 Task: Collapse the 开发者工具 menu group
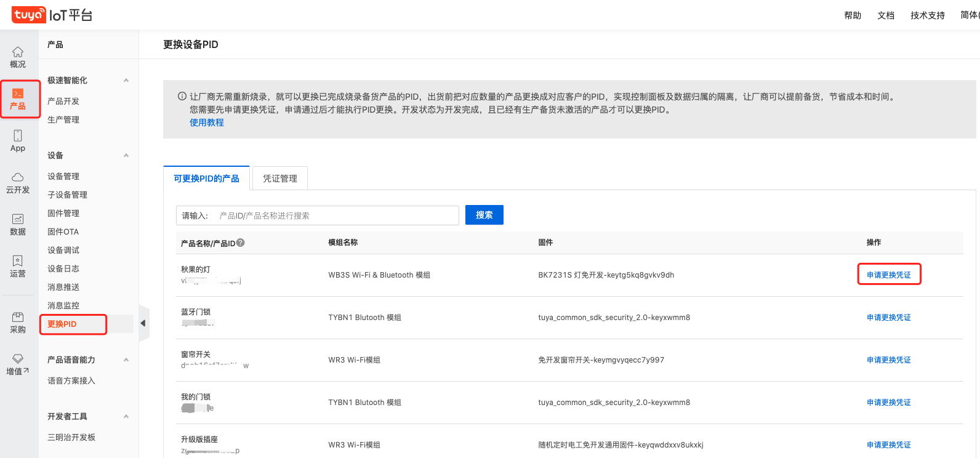[126, 417]
